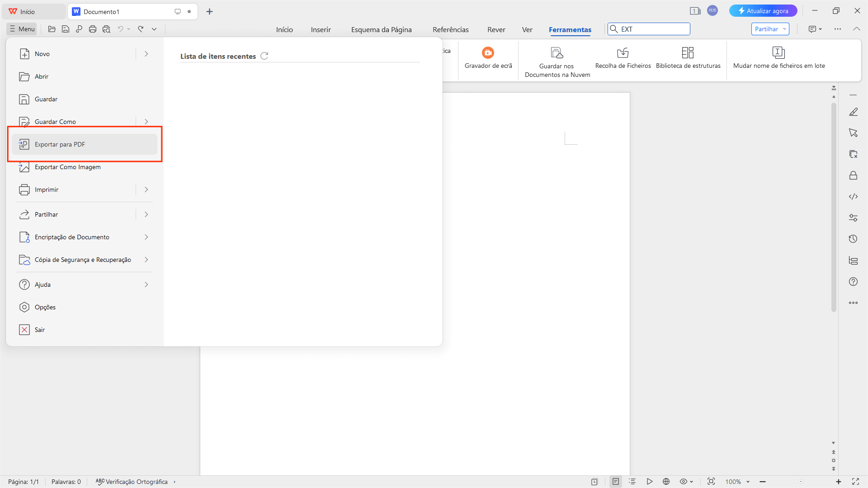Click the web layout globe icon in status bar

(x=666, y=482)
